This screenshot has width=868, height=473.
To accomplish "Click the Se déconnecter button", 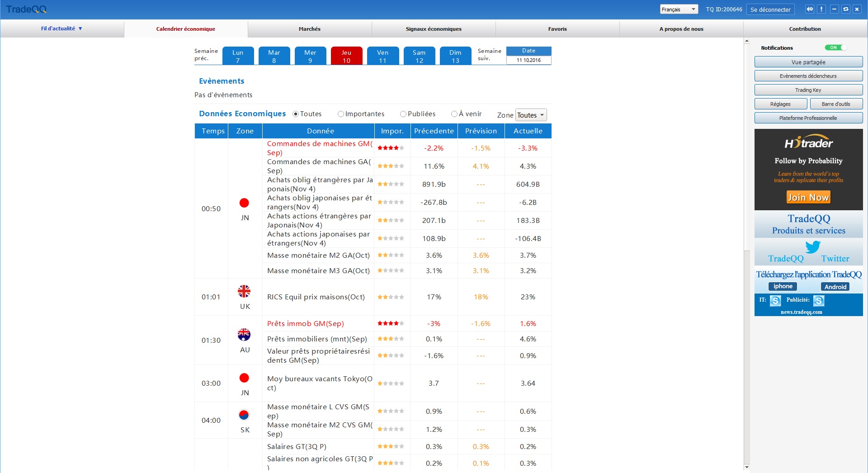I will pyautogui.click(x=770, y=9).
